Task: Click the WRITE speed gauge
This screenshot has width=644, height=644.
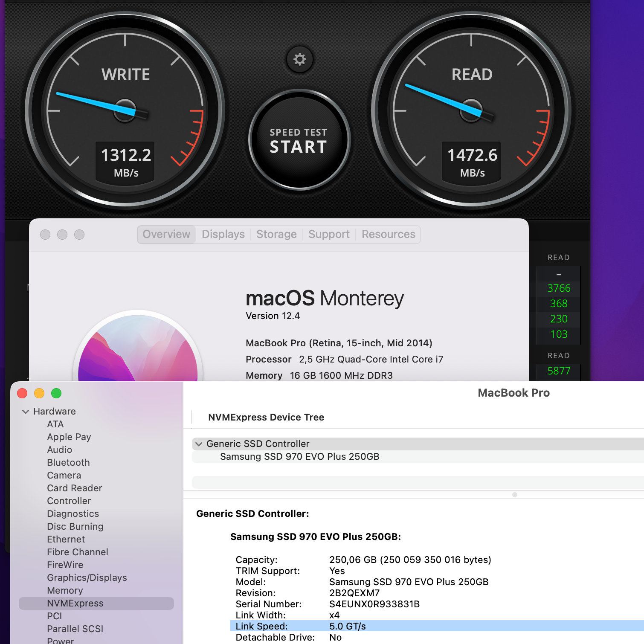Action: (x=125, y=111)
